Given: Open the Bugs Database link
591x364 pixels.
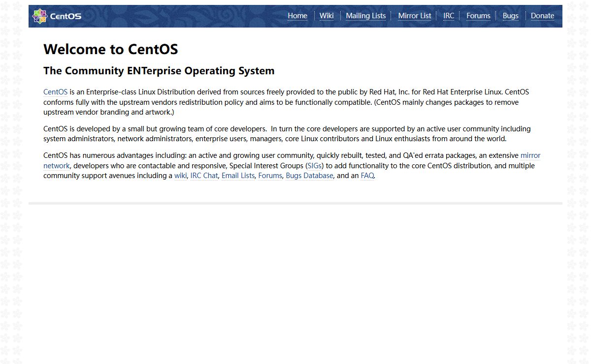Looking at the screenshot, I should [309, 176].
